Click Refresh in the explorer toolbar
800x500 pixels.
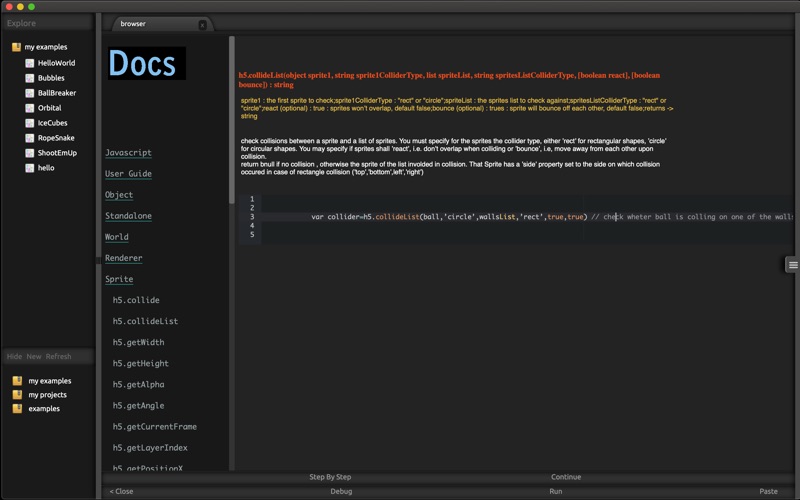coord(59,357)
